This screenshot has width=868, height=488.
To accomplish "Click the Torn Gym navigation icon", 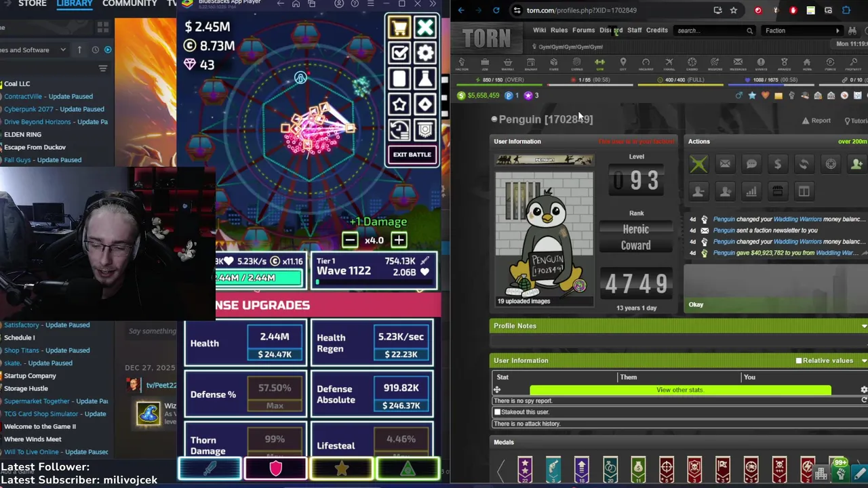I will pyautogui.click(x=599, y=64).
